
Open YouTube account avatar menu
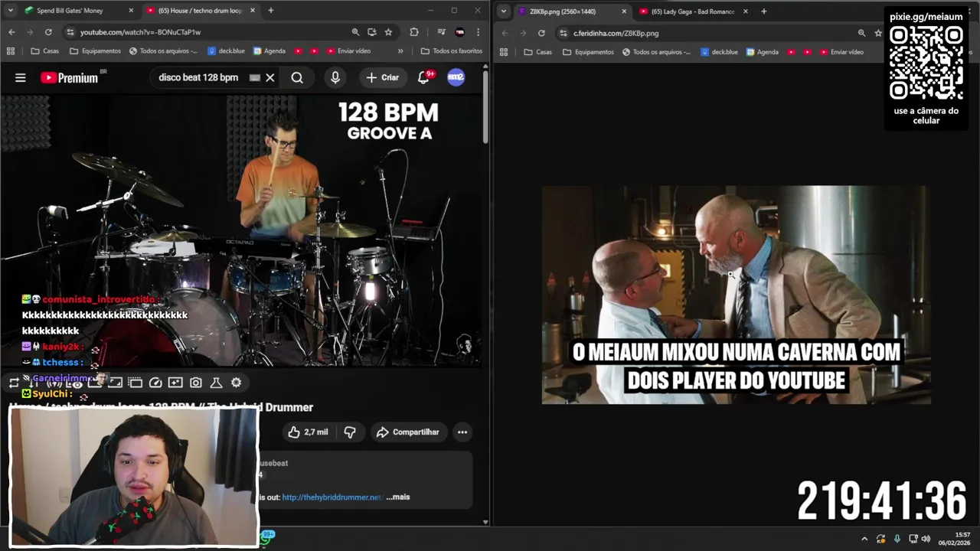point(456,77)
